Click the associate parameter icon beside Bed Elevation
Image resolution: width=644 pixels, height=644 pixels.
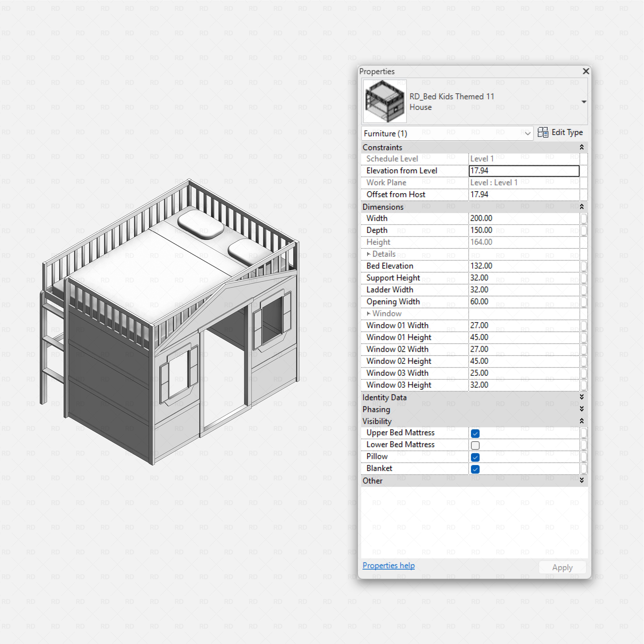point(584,266)
